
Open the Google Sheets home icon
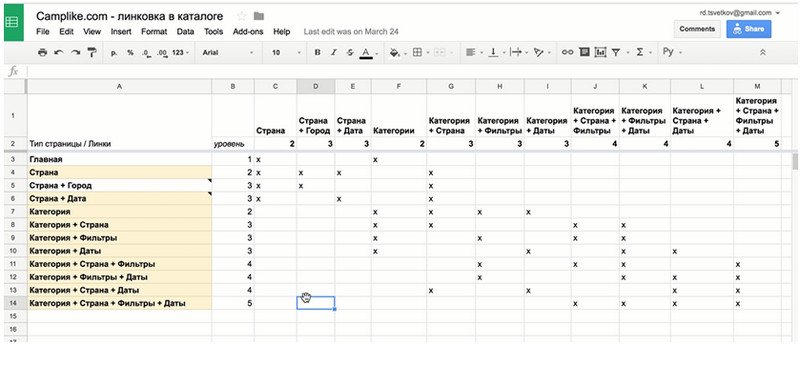pos(13,22)
